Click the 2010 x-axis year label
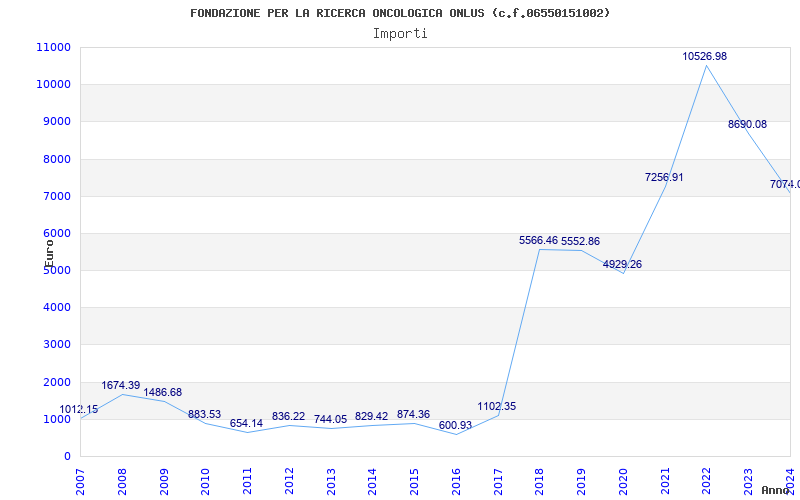Image resolution: width=800 pixels, height=500 pixels. click(x=206, y=482)
